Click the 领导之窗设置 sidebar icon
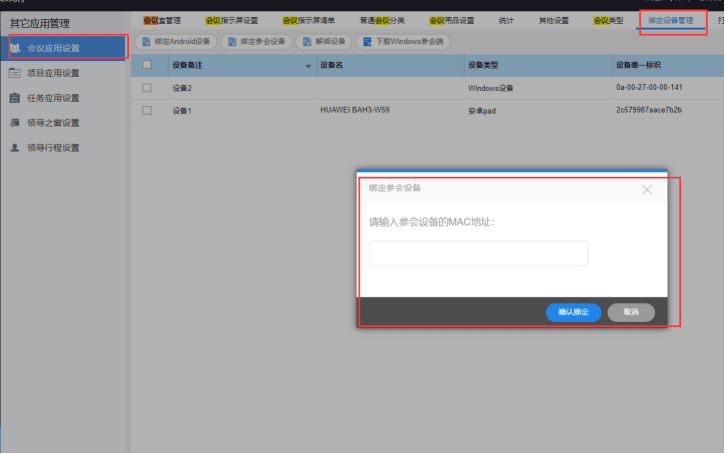Screen dimensions: 725x454 [15, 123]
